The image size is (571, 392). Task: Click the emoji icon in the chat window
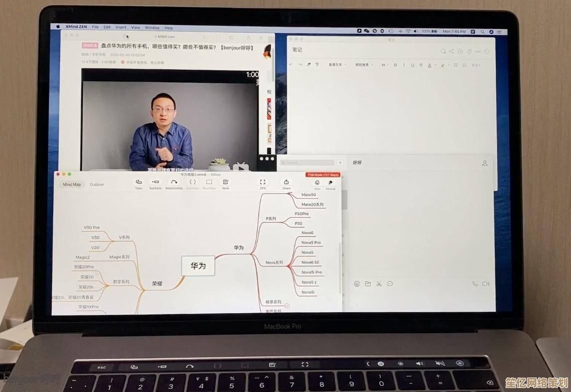357,284
